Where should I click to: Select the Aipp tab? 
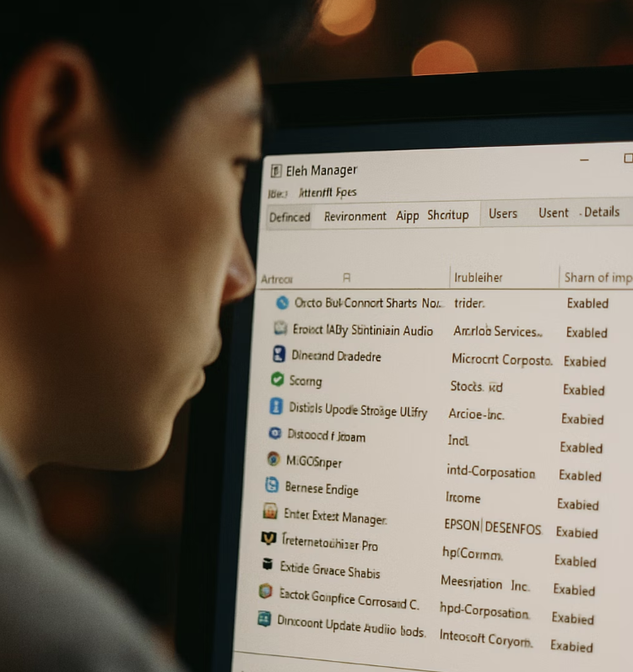[407, 215]
